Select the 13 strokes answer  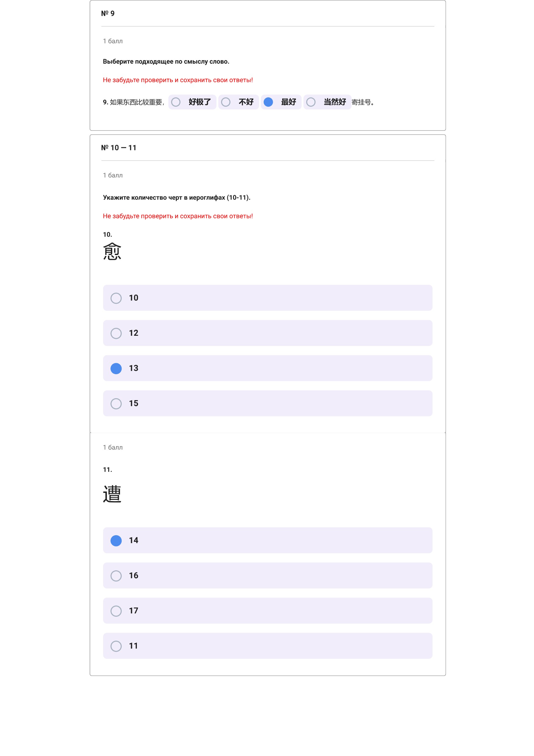268,368
